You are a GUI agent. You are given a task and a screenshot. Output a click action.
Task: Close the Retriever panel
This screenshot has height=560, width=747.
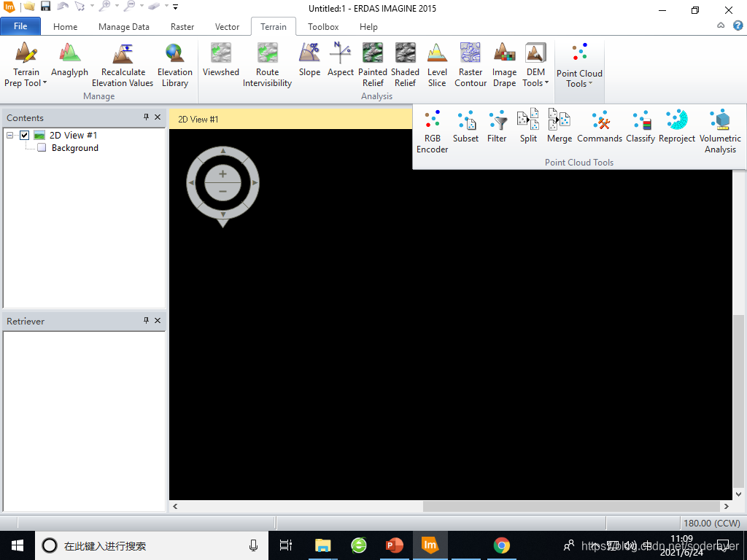[158, 321]
